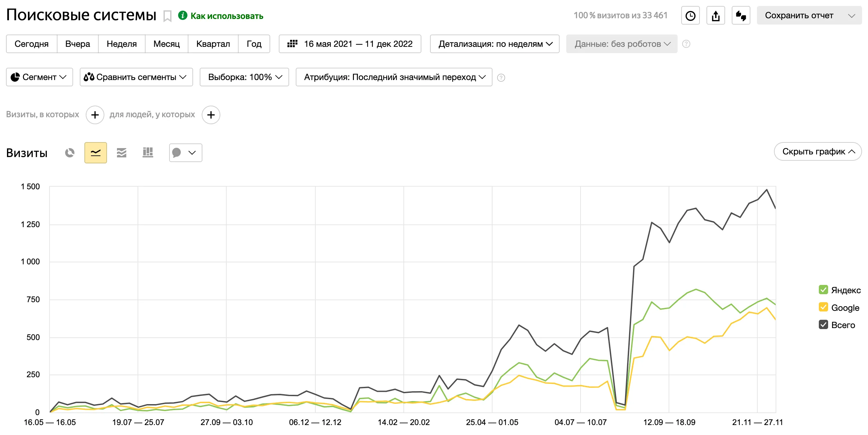Open the Как использовать link
The width and height of the screenshot is (868, 435).
[226, 16]
